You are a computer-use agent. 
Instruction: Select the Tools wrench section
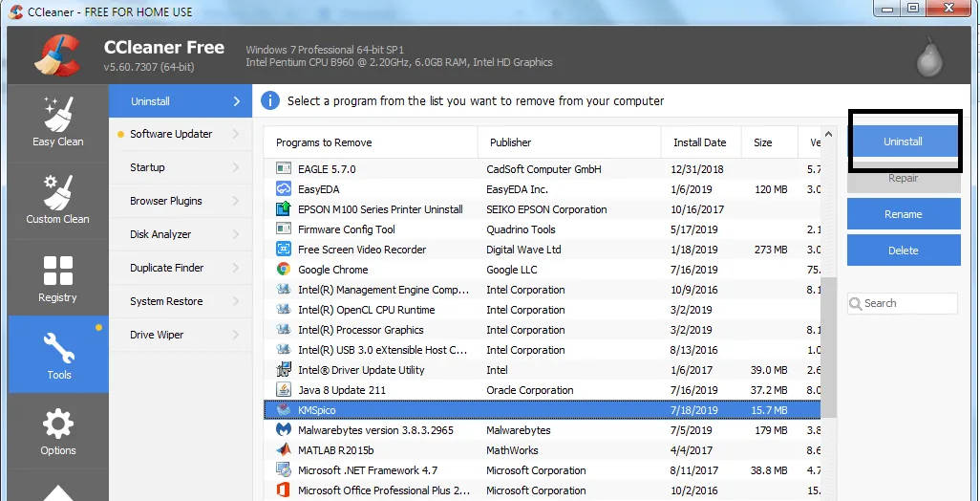(x=58, y=354)
